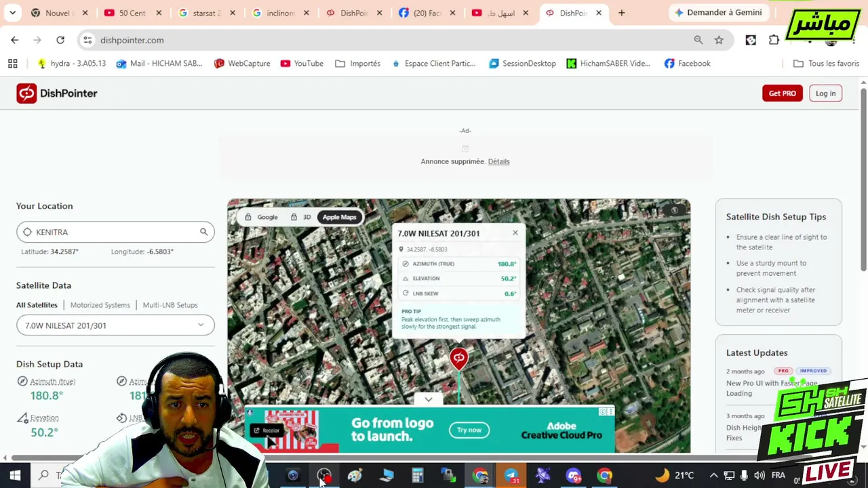Click the volume speaker icon in system tray
This screenshot has height=488, width=868.
[759, 475]
